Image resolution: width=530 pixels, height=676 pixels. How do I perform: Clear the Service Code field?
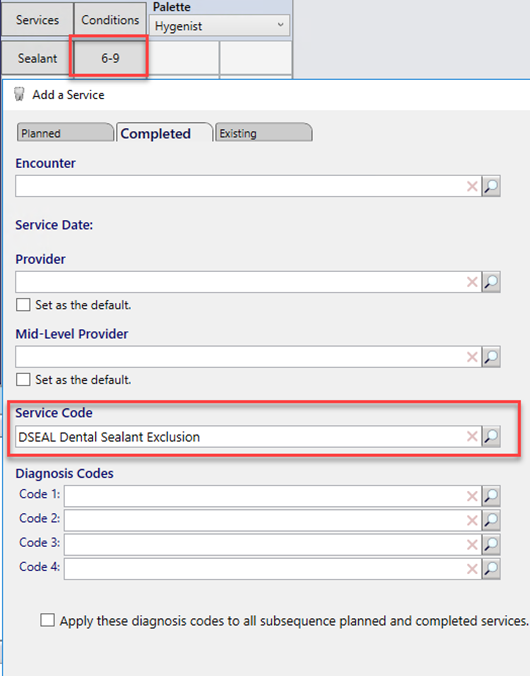point(472,436)
